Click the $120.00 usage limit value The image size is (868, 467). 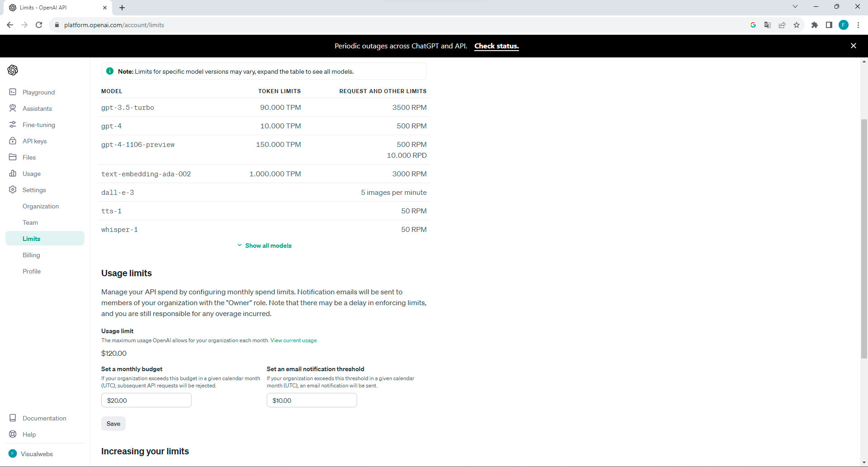pyautogui.click(x=114, y=353)
